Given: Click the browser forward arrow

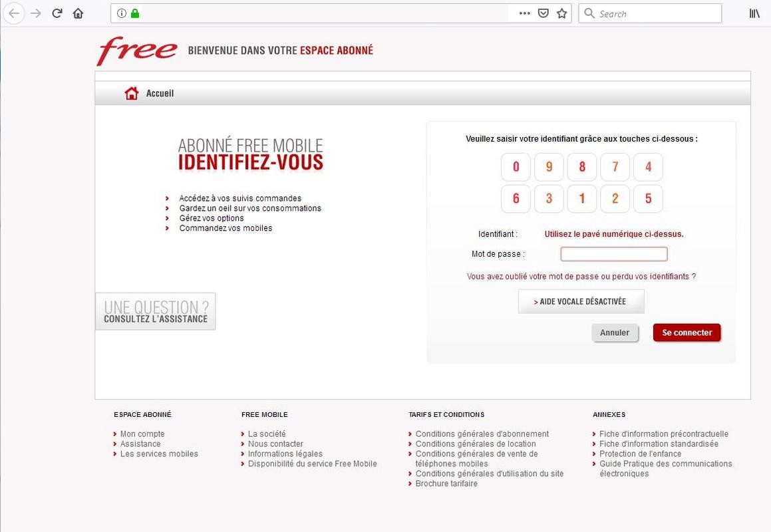Looking at the screenshot, I should (36, 13).
